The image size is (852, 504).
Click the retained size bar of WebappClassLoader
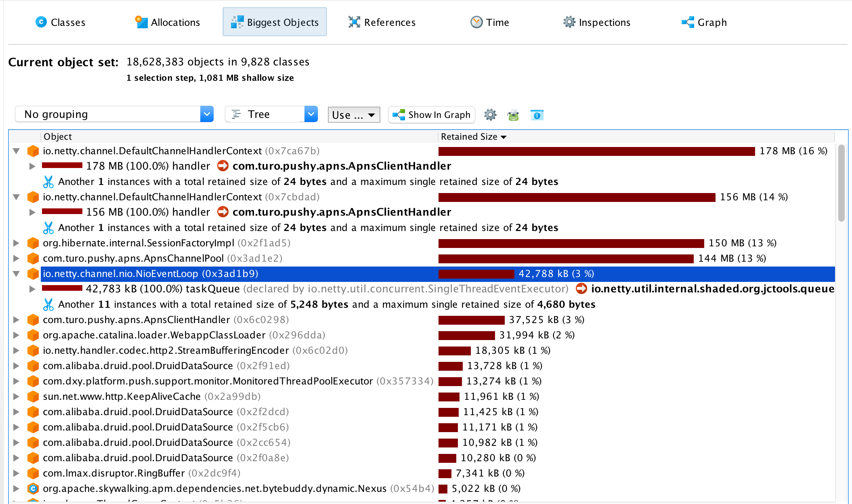coord(466,335)
